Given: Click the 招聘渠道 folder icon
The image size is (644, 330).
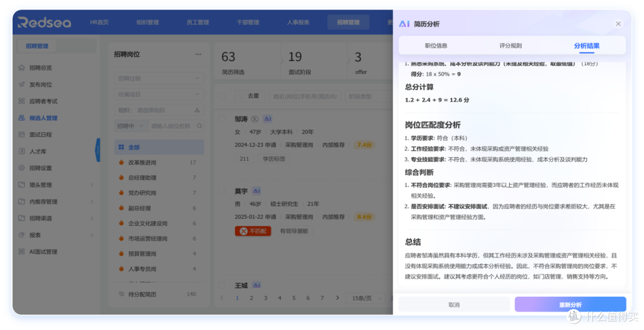Looking at the screenshot, I should pos(22,218).
